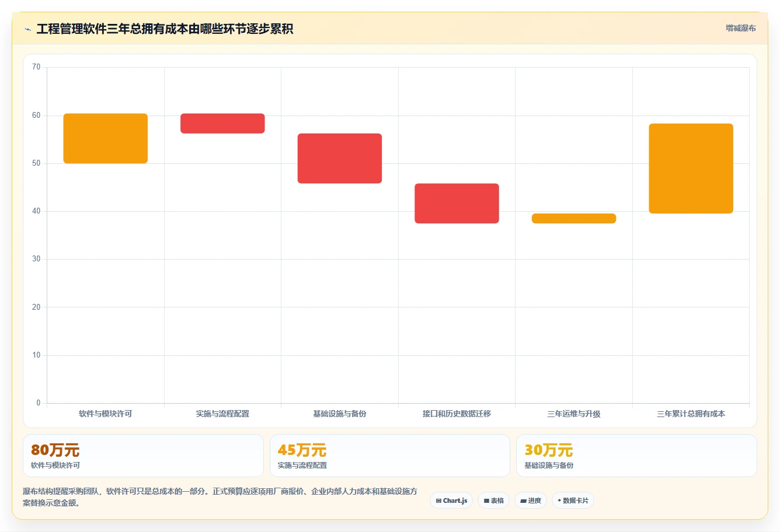Click the y-axis value 50
This screenshot has height=532, width=780.
tap(36, 163)
